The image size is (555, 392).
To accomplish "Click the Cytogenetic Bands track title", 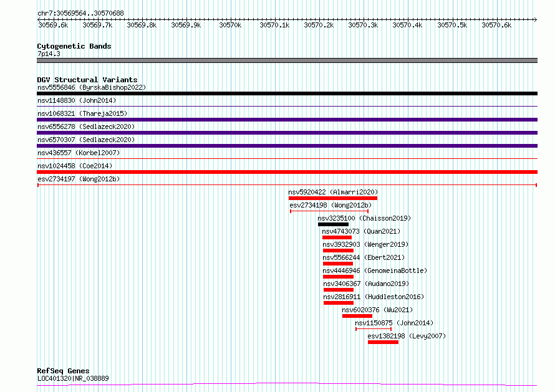I will point(74,46).
